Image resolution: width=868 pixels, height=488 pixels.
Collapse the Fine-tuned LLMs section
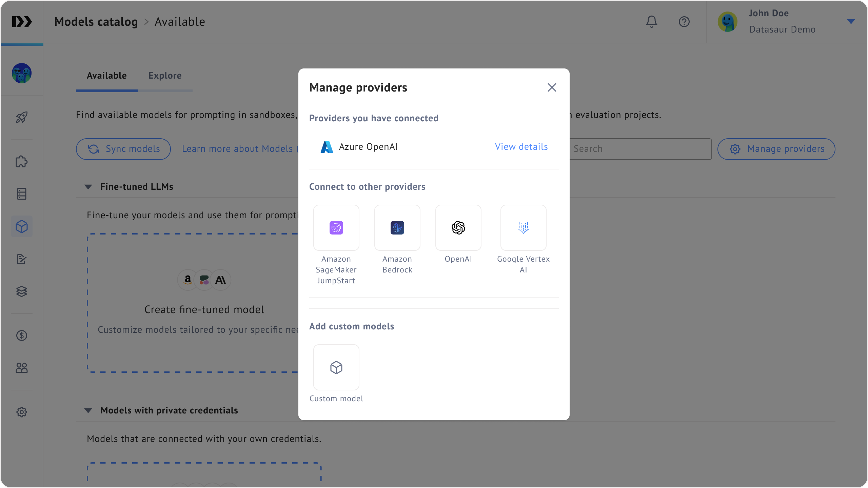tap(88, 187)
